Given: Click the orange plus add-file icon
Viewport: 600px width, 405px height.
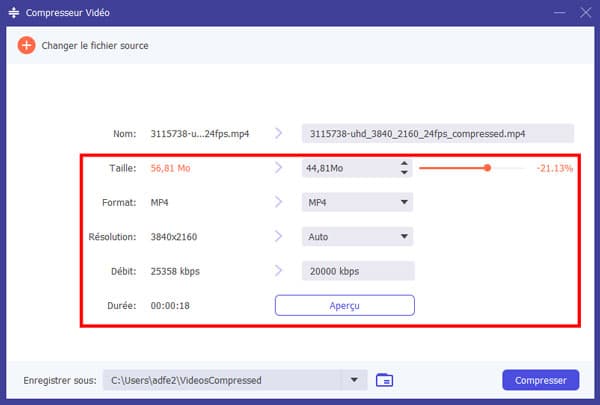Looking at the screenshot, I should (x=26, y=46).
